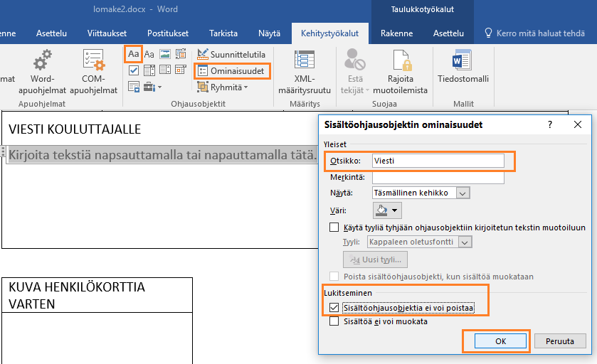Open COM-apuohjelmat add-ins

click(94, 73)
